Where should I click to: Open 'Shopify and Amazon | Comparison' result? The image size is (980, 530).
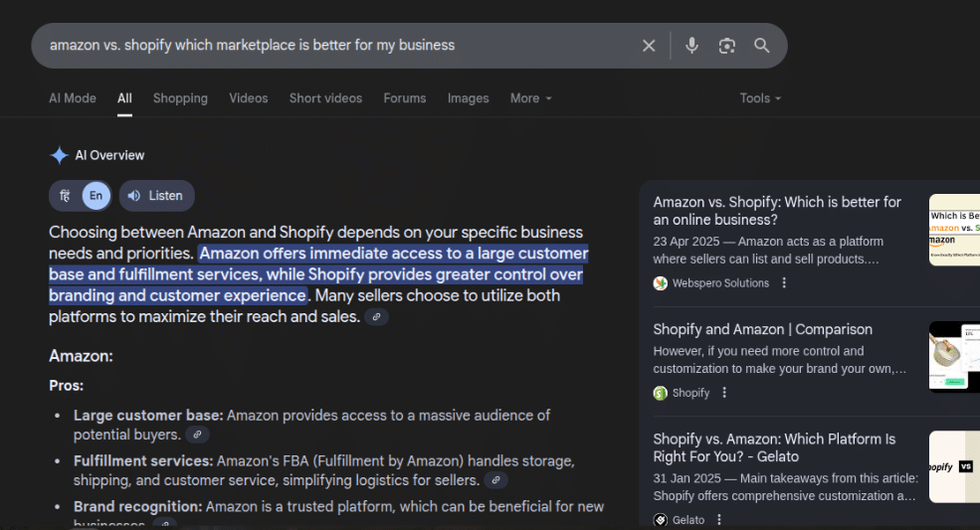[x=762, y=329]
